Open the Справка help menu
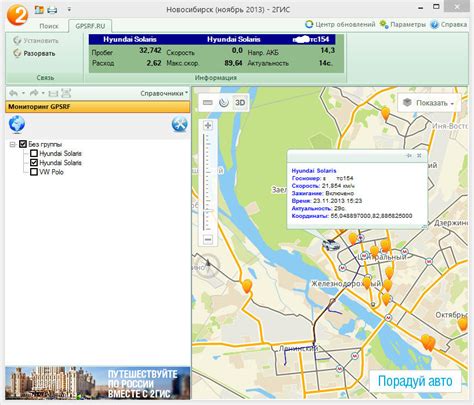Viewport: 474px width, 405px height. [448, 25]
